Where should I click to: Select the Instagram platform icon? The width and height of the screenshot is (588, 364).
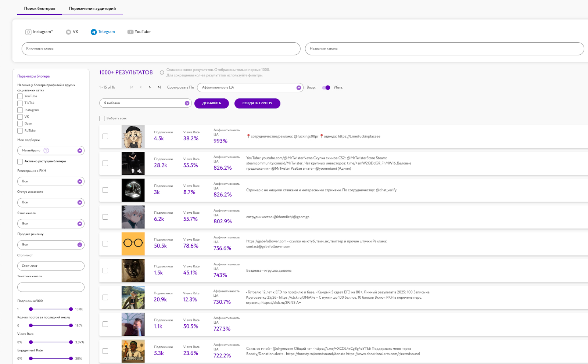coord(28,32)
